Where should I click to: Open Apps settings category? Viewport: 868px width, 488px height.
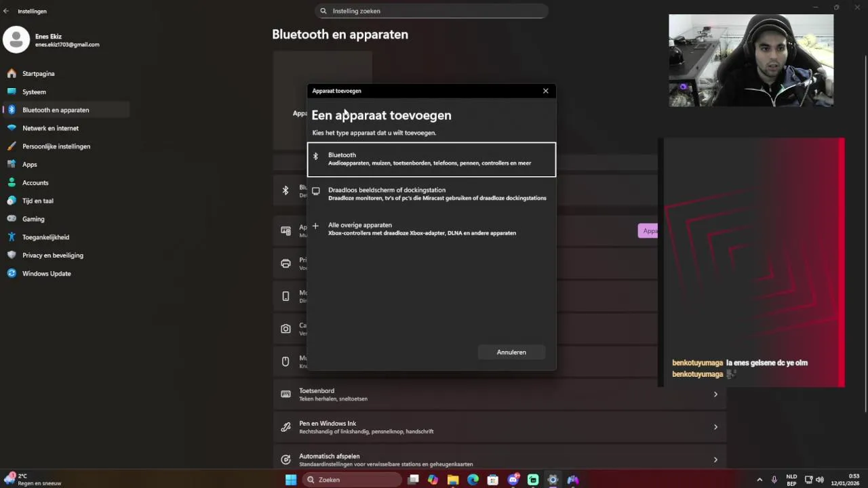point(66,165)
